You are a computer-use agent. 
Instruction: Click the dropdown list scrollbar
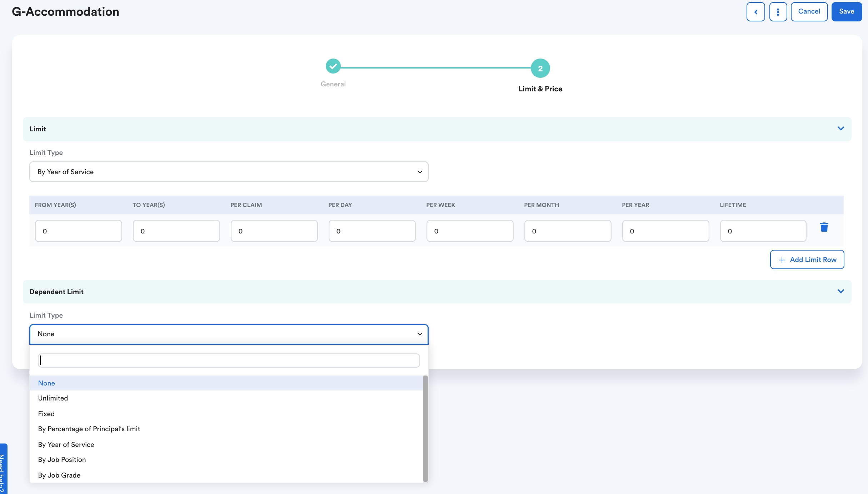click(425, 428)
